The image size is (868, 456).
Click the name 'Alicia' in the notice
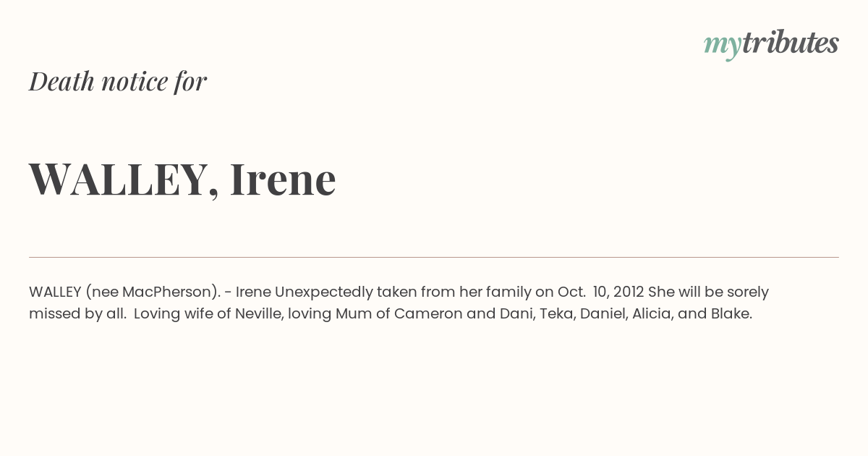click(x=651, y=314)
